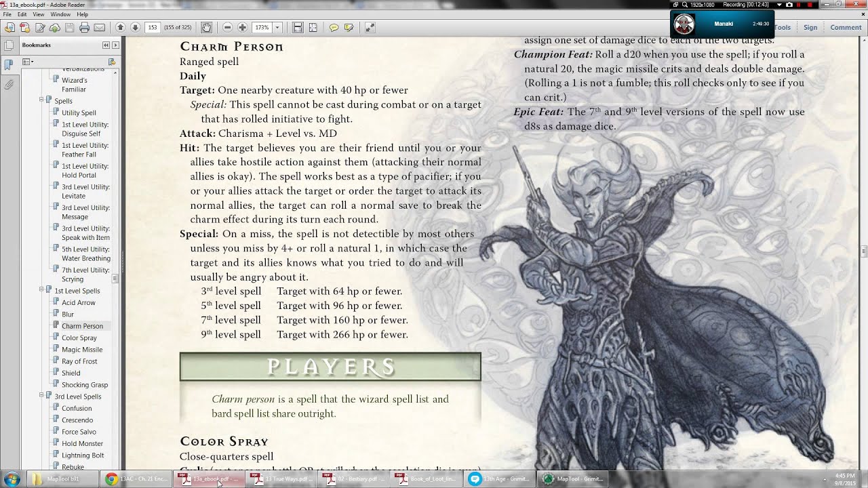Zoom out with minus button
The width and height of the screenshot is (868, 488).
click(x=227, y=28)
